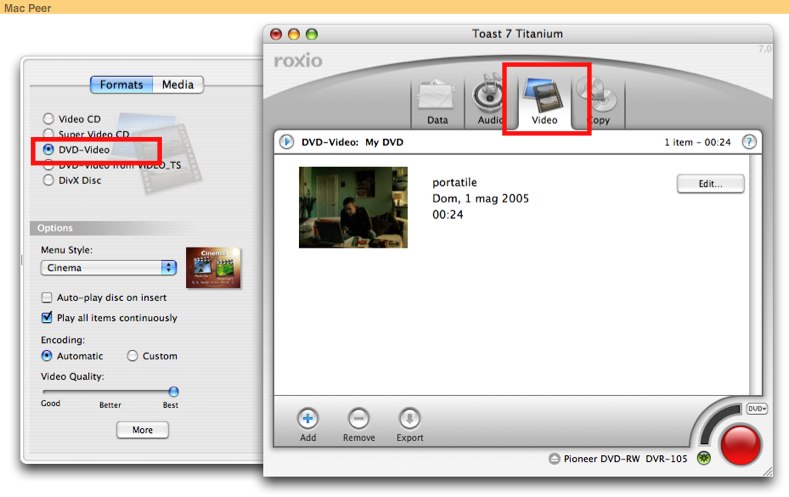
Task: Select the DVD-Video radio option
Action: 48,149
